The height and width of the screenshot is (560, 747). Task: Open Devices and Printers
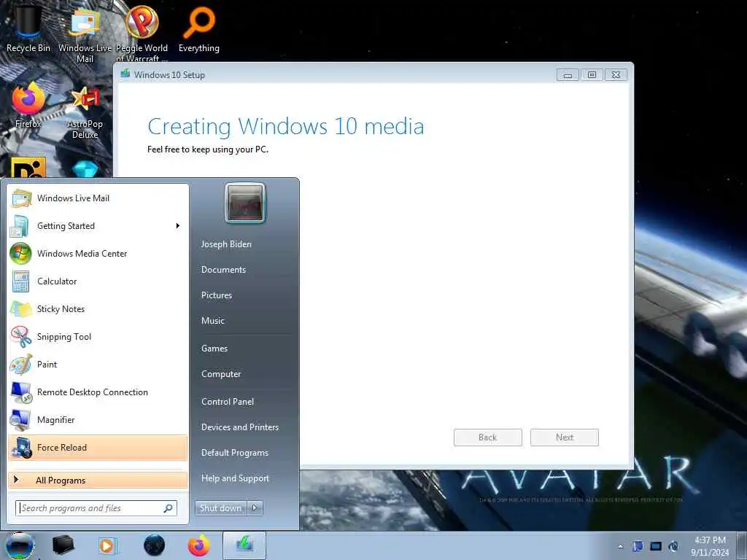tap(239, 427)
